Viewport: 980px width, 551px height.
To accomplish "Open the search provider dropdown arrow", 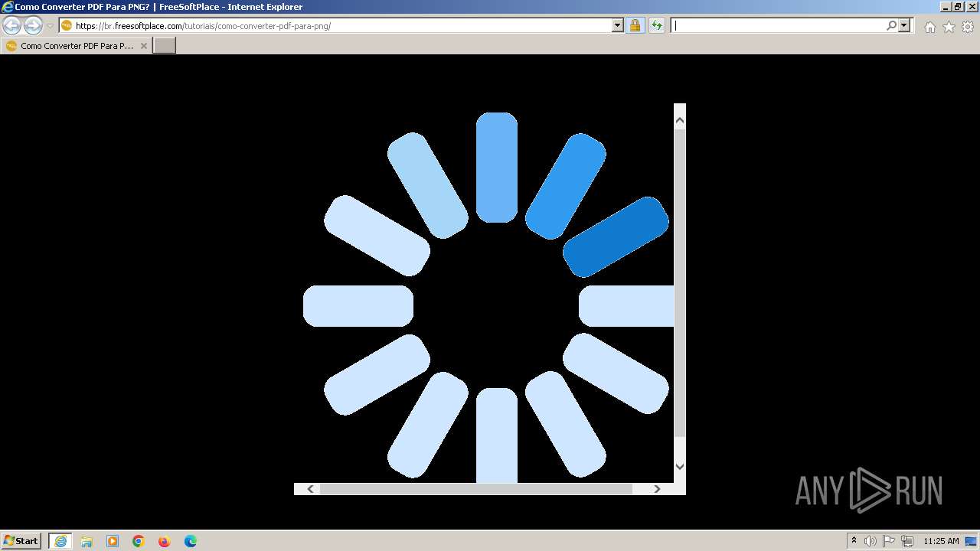I will pos(904,25).
